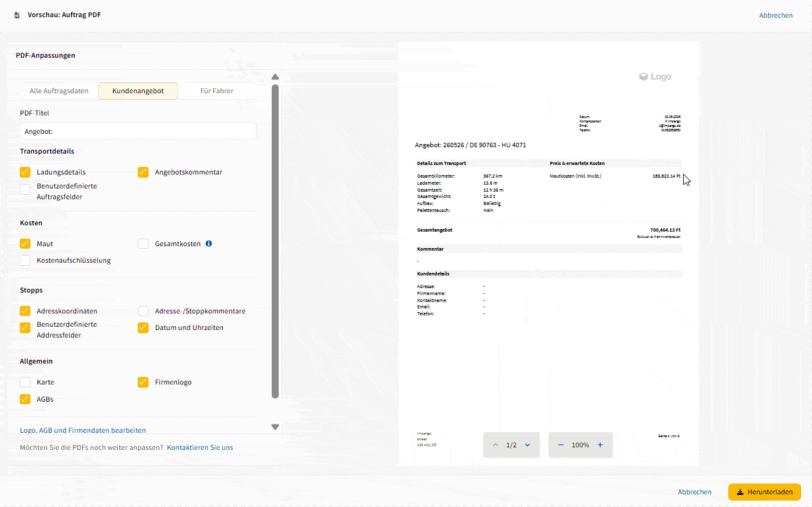Click the PDF-Anpassungen panel heading
The width and height of the screenshot is (812, 507).
[46, 55]
